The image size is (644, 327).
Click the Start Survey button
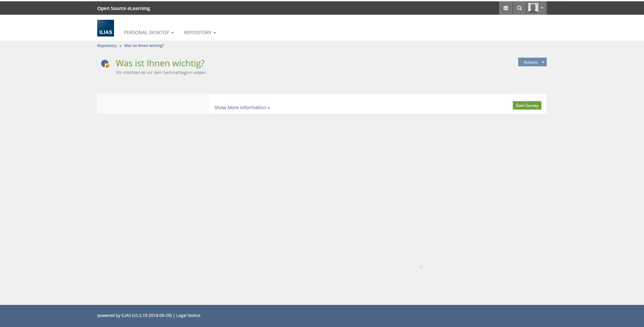point(527,106)
